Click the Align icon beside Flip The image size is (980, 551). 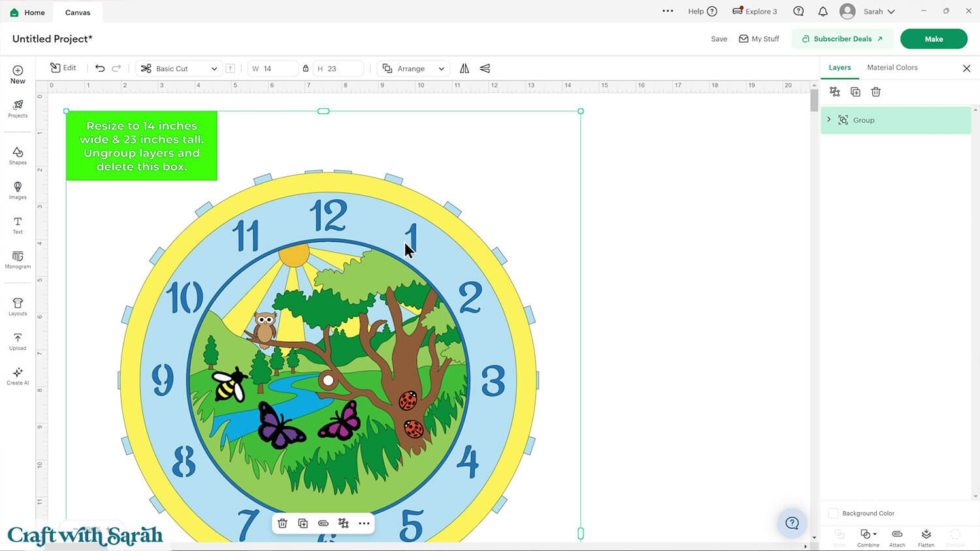[485, 69]
